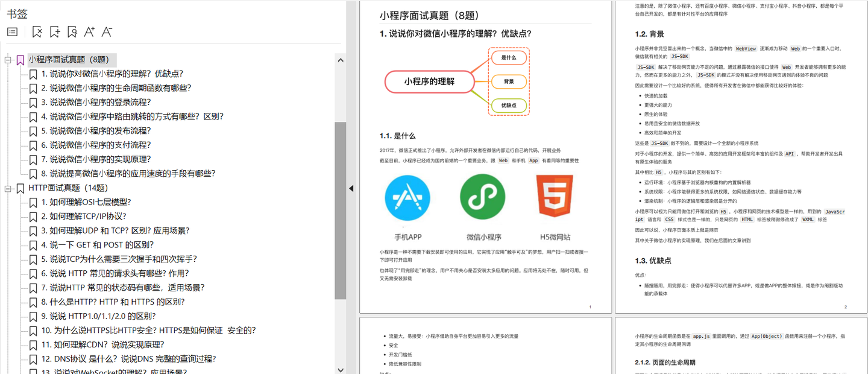Open bookmark 8. 说说提高微信小程序的应用速度的手段
The height and width of the screenshot is (374, 868).
tap(128, 174)
